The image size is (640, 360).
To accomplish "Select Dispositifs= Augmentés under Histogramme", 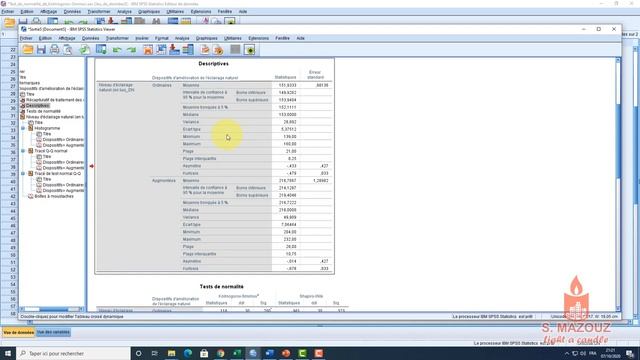I will 63,145.
